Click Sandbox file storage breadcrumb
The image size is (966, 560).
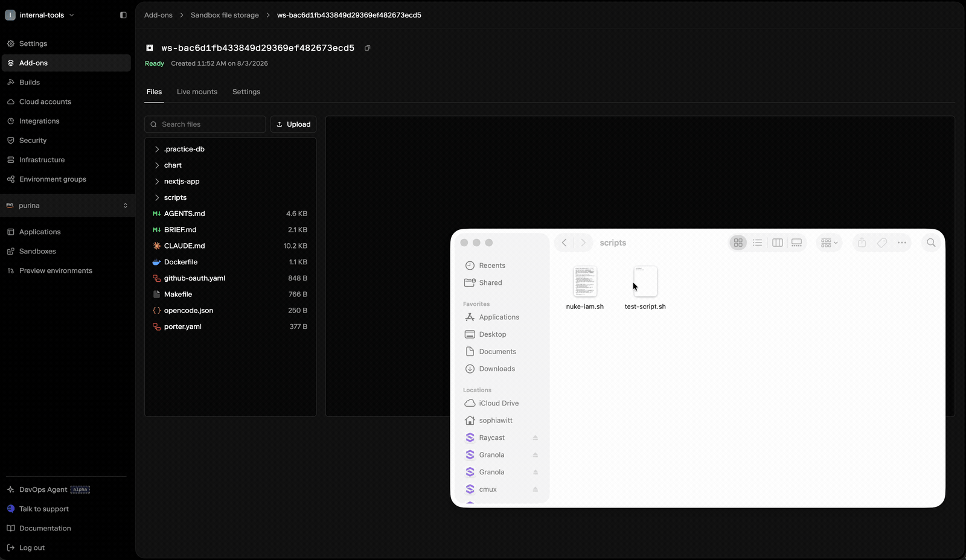(225, 15)
